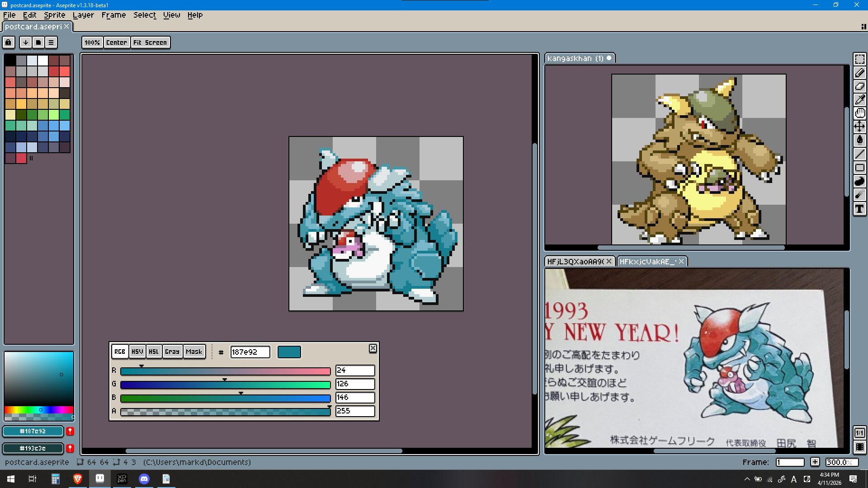Click the palette lock icon
The height and width of the screenshot is (488, 868).
(x=9, y=42)
